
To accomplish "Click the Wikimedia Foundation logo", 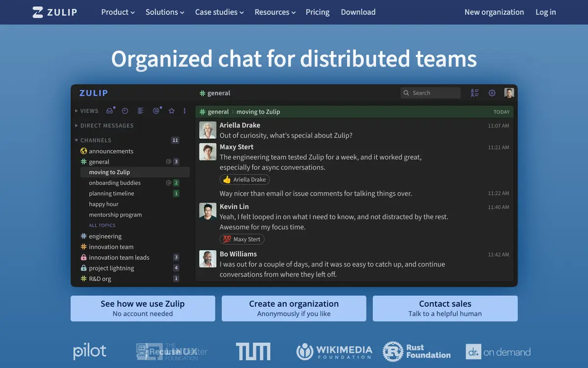I will [334, 352].
